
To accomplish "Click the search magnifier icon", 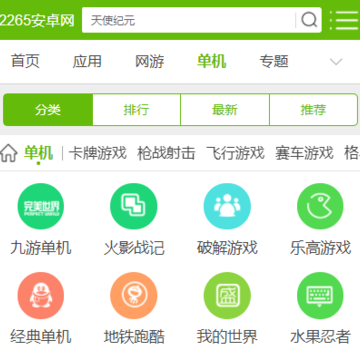I will tap(309, 20).
